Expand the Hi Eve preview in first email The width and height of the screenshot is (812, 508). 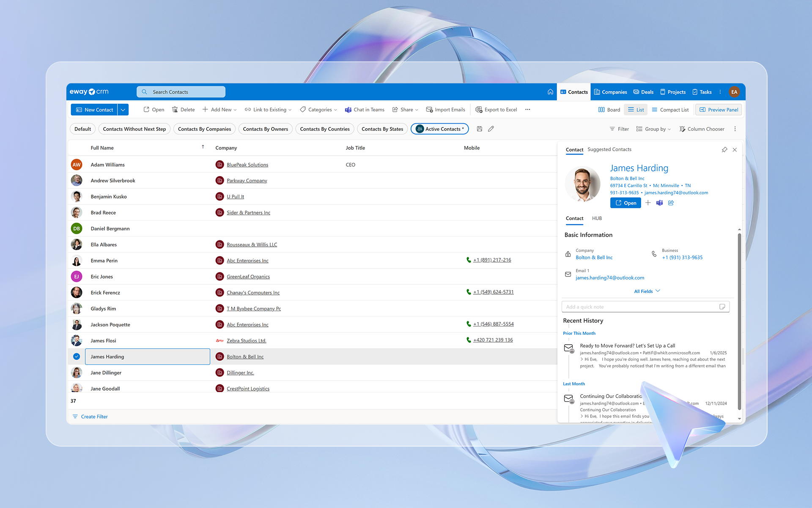coord(582,359)
